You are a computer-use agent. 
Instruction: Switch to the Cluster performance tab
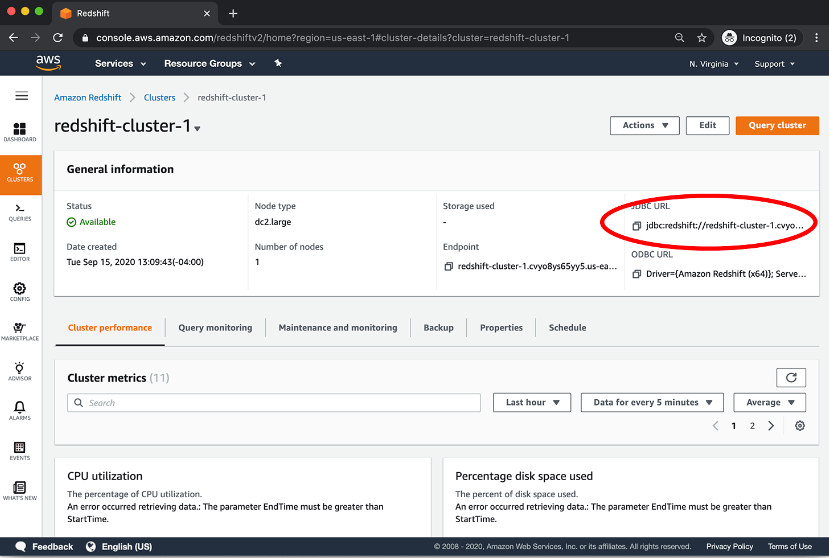click(x=110, y=328)
